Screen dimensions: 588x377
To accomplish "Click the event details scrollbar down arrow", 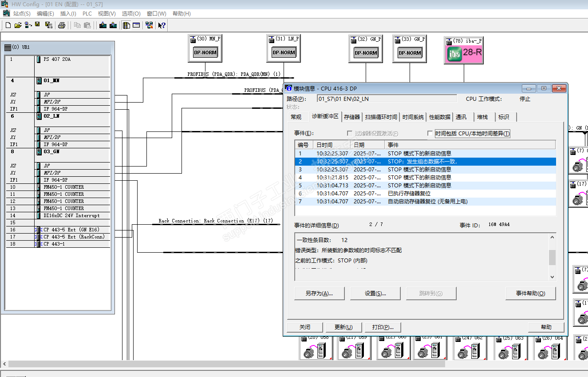I will [x=552, y=277].
